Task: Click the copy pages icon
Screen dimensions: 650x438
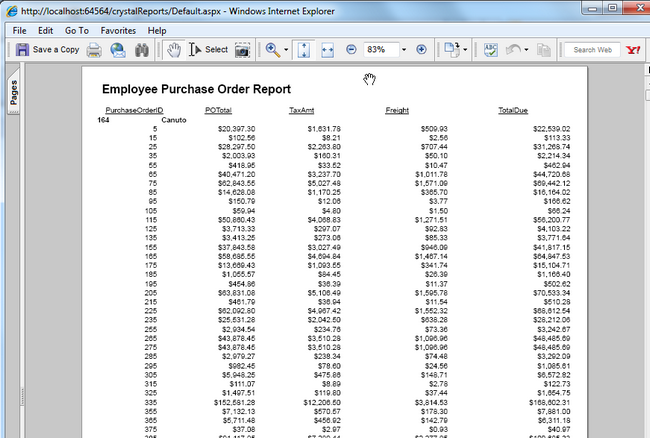Action: [543, 50]
